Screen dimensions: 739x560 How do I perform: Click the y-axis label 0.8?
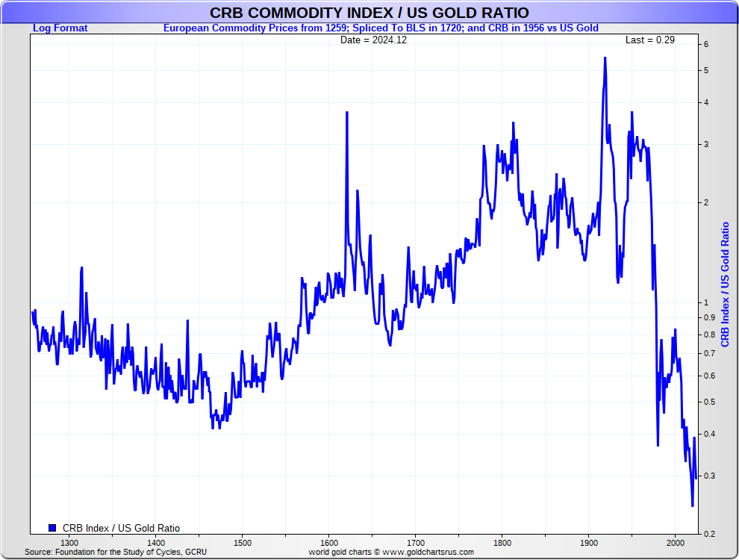pyautogui.click(x=709, y=335)
